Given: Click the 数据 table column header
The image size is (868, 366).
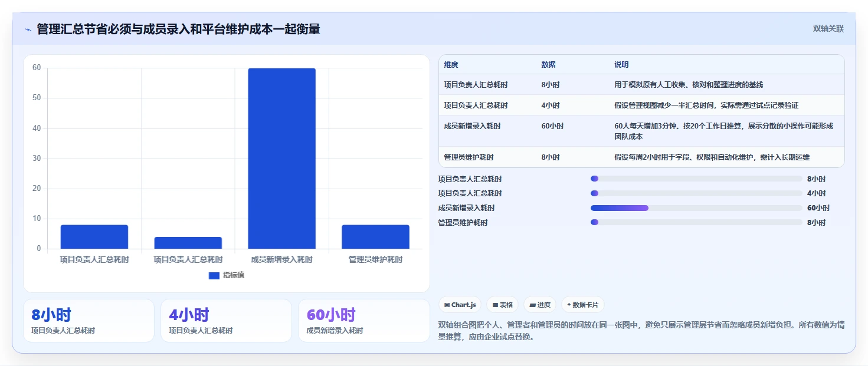Looking at the screenshot, I should click(x=548, y=64).
